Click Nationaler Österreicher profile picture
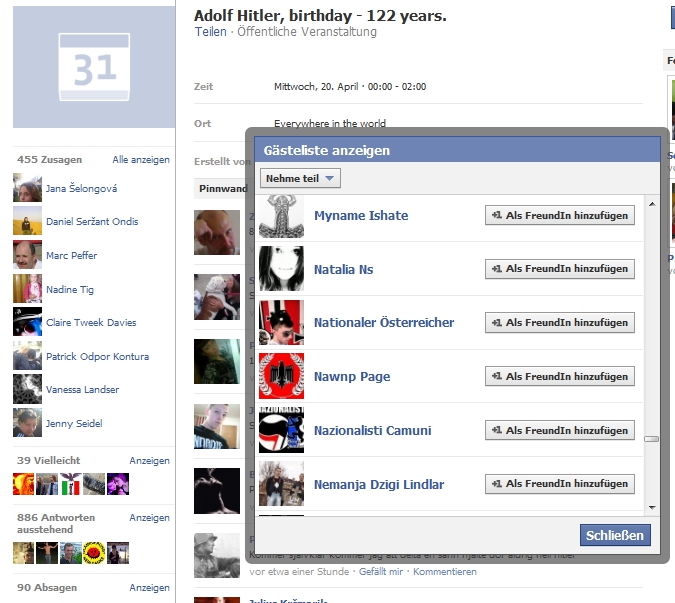The height and width of the screenshot is (603, 675). point(281,322)
